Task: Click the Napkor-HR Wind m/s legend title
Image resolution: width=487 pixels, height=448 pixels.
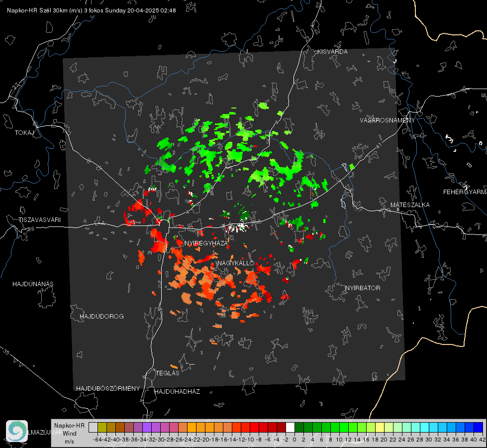Action: point(69,434)
